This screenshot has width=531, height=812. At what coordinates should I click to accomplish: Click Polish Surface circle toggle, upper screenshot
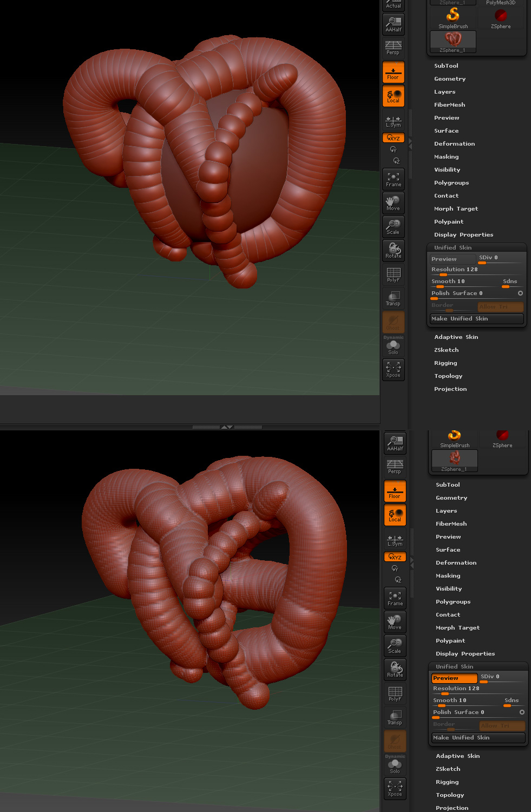pyautogui.click(x=520, y=293)
